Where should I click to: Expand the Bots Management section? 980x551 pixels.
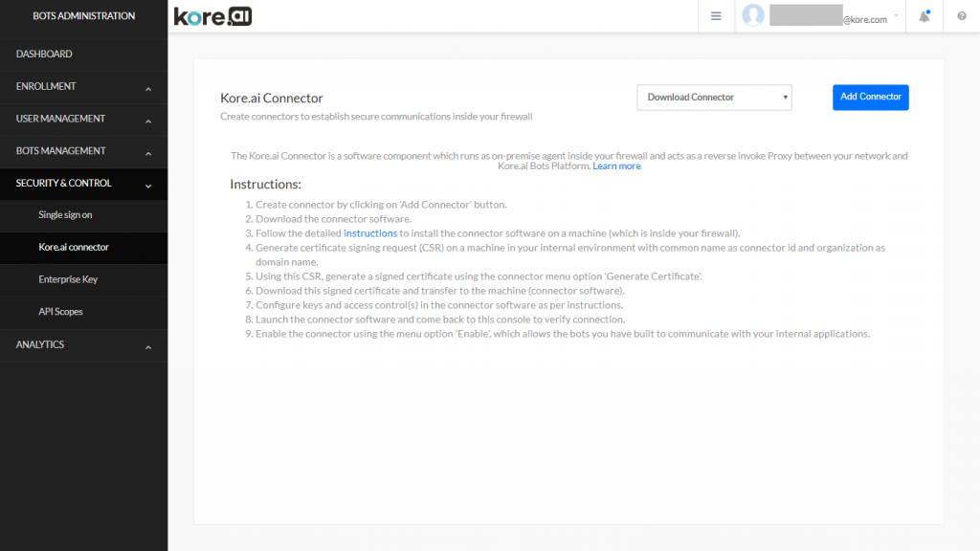(x=84, y=151)
